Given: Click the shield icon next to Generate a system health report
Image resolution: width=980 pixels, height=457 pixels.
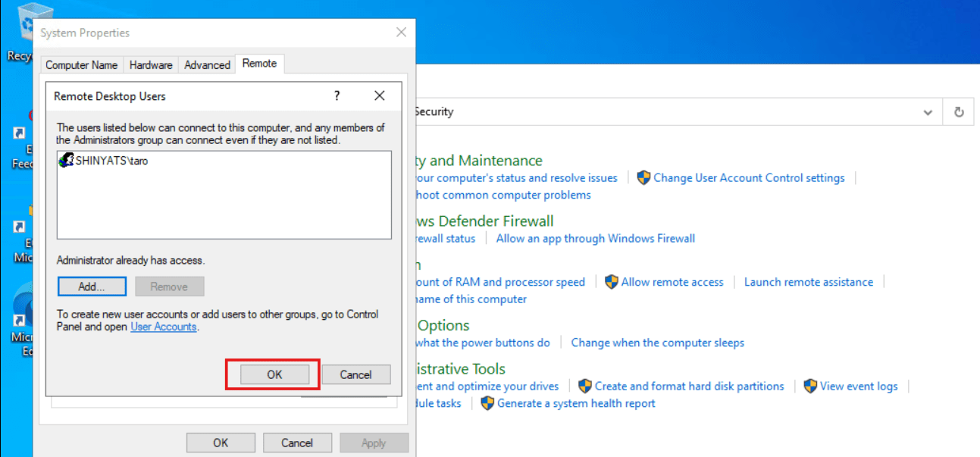Looking at the screenshot, I should click(487, 403).
